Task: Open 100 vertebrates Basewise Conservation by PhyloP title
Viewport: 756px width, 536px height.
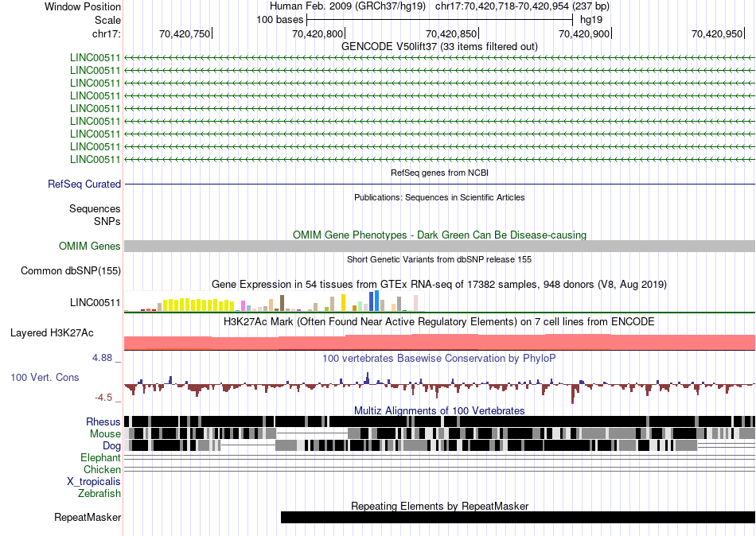Action: [x=439, y=358]
